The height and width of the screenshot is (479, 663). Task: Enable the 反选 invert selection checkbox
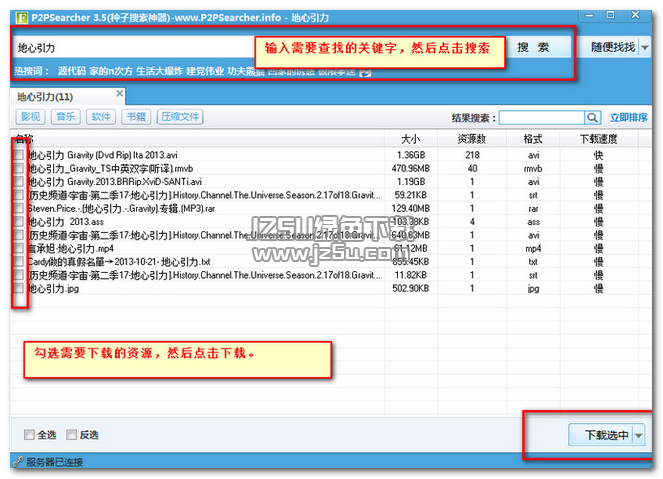point(71,435)
